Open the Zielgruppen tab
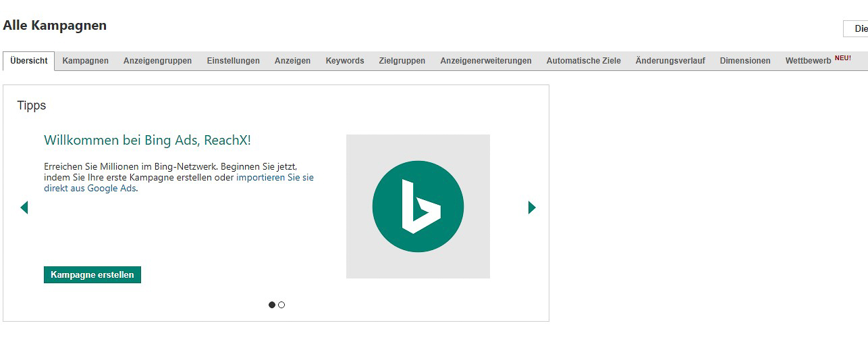This screenshot has width=868, height=340. pos(402,61)
